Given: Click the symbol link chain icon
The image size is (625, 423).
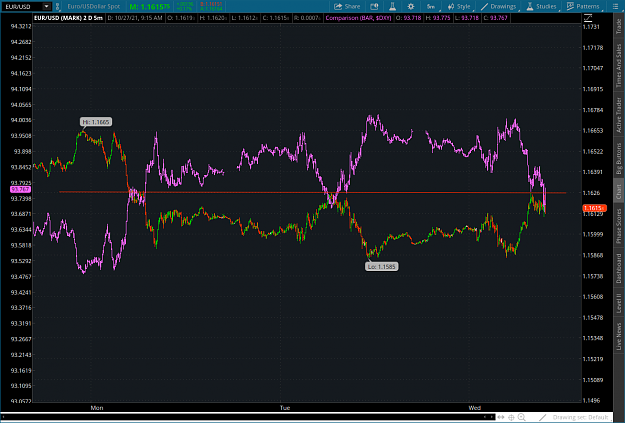Looking at the screenshot, I should (57, 6).
